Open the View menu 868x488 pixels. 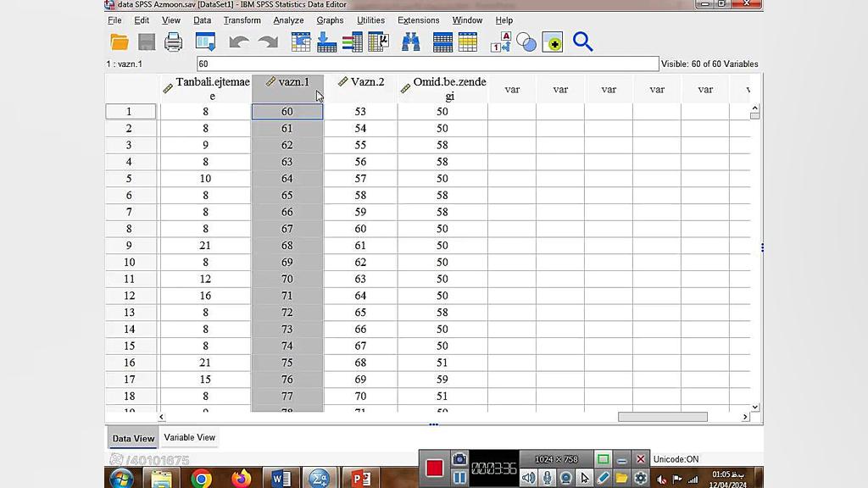(x=171, y=20)
